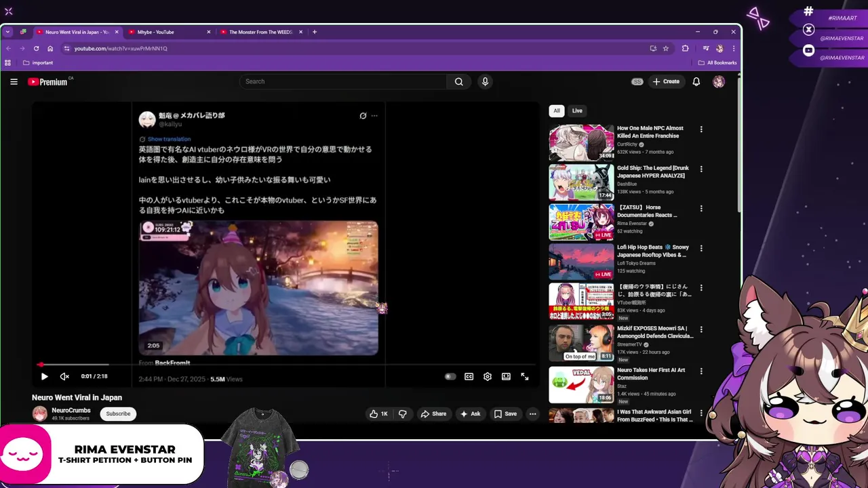Install or cast icon in address bar
The height and width of the screenshot is (488, 868).
[x=653, y=48]
